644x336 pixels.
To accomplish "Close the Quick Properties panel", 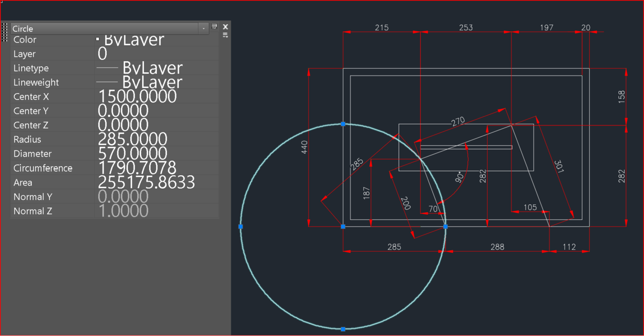I will point(225,27).
